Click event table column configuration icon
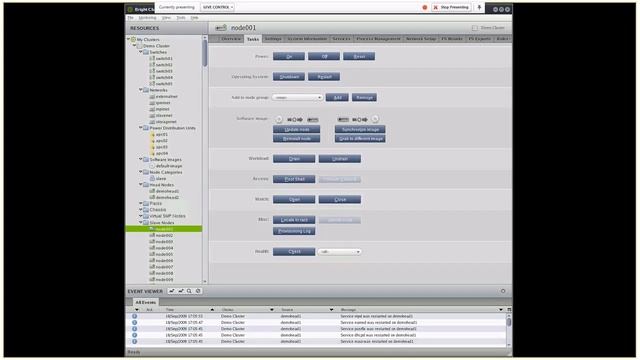Screen dimensions: 640x360 (x=509, y=310)
